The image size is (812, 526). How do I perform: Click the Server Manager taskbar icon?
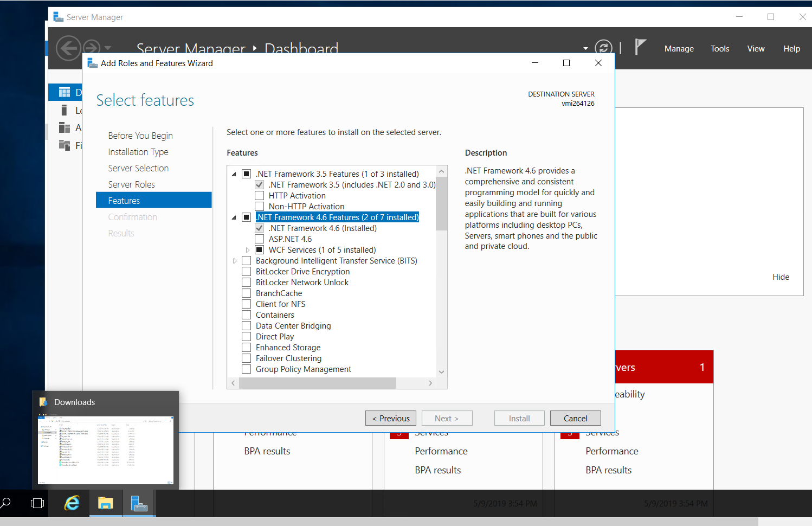(x=139, y=503)
